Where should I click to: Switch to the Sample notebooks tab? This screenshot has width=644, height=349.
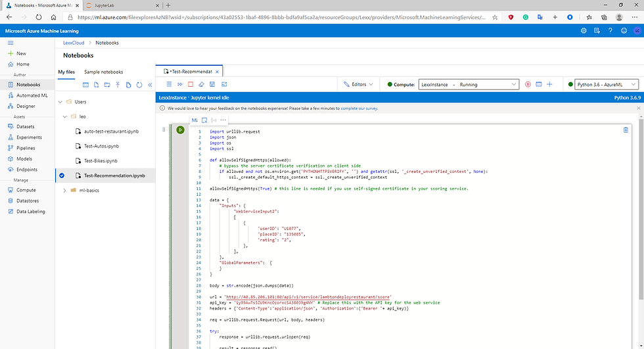tap(103, 72)
